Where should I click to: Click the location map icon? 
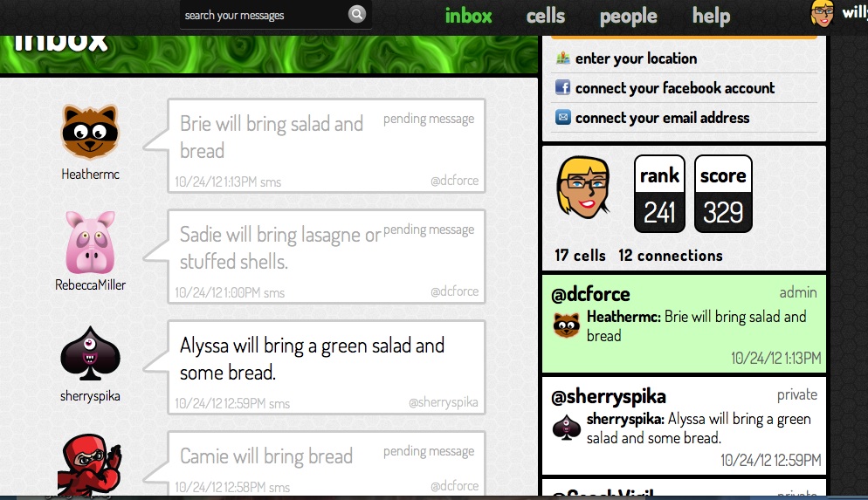point(562,58)
